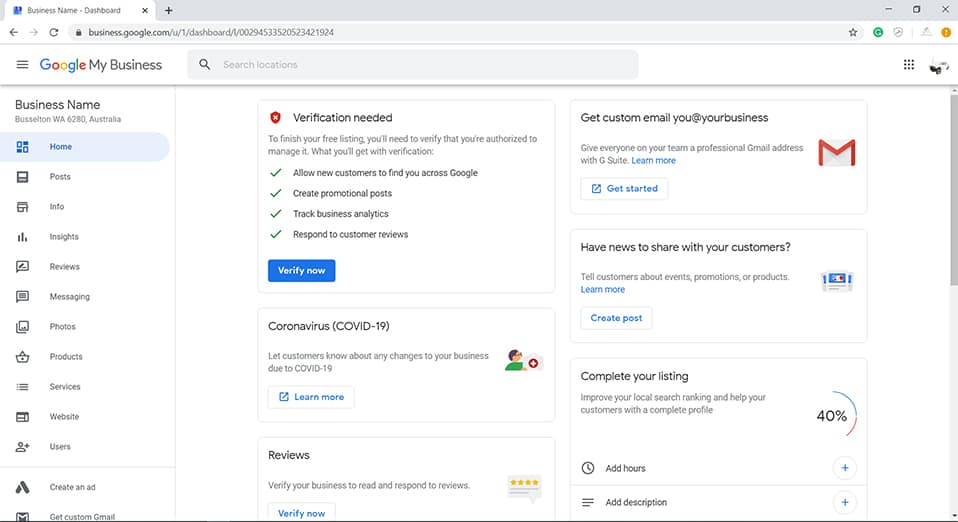Screen dimensions: 958x522
Task: Click the plus icon for Add hours
Action: pyautogui.click(x=844, y=468)
